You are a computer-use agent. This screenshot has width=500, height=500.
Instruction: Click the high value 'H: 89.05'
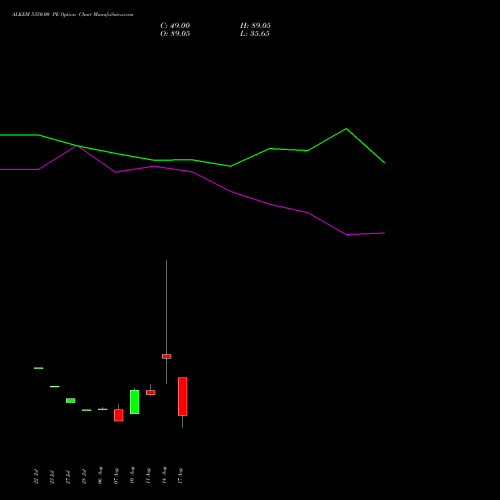255,26
